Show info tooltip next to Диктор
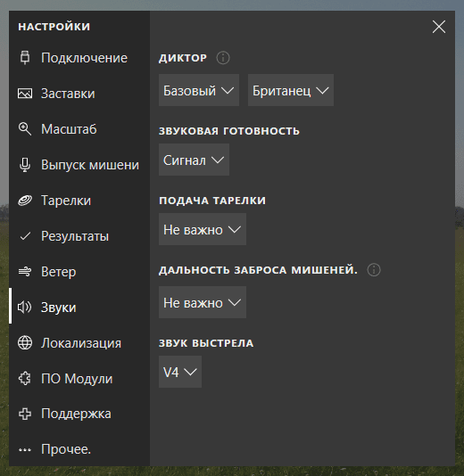This screenshot has width=464, height=476. coord(223,58)
